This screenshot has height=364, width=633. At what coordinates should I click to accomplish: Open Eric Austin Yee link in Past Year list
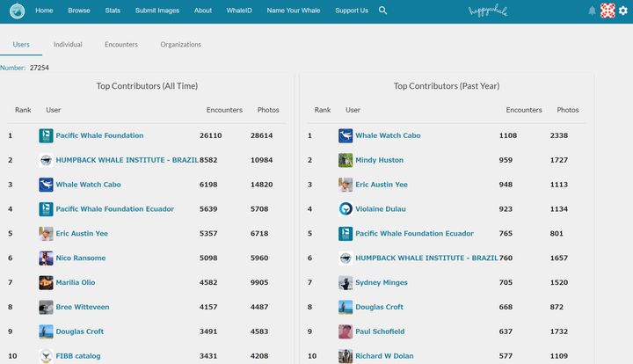(382, 185)
